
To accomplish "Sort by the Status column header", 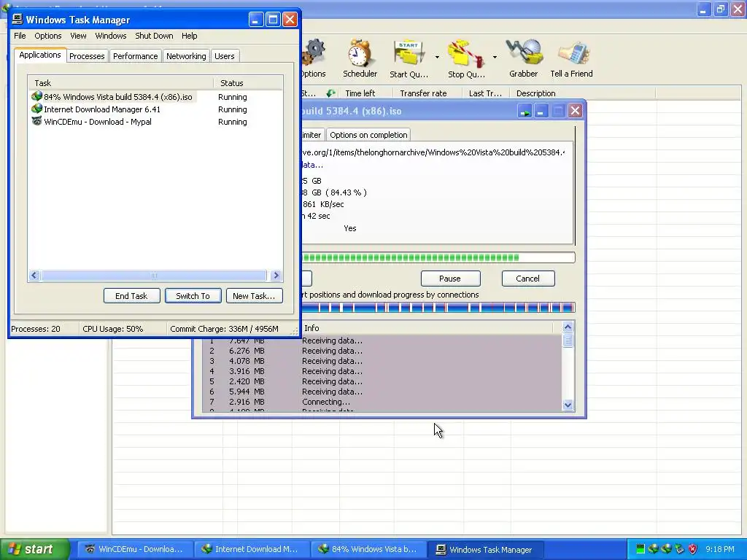I will coord(248,83).
